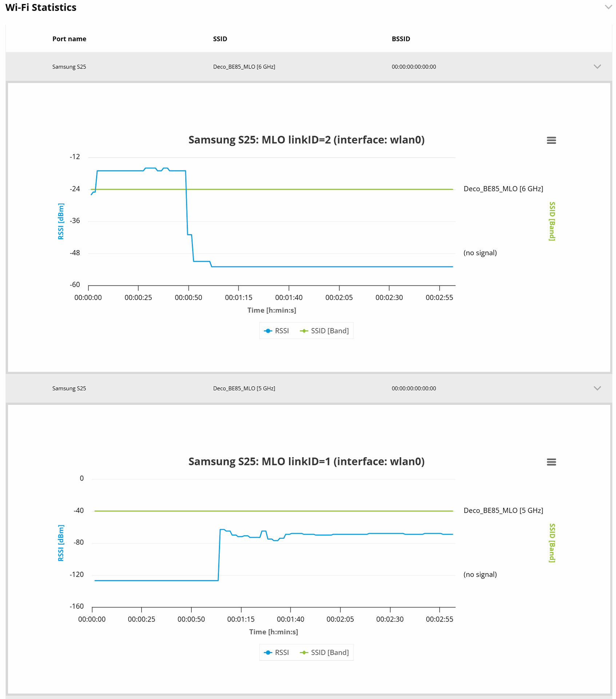Screen dimensions: 616x699
Task: Open the linkID=2 chart hamburger menu
Action: [551, 140]
